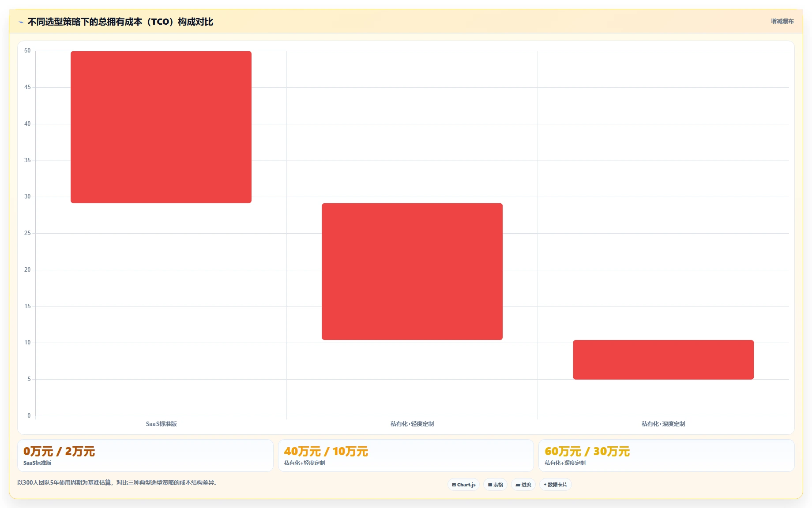Open the 0万元 / 2万元 data card

[145, 456]
